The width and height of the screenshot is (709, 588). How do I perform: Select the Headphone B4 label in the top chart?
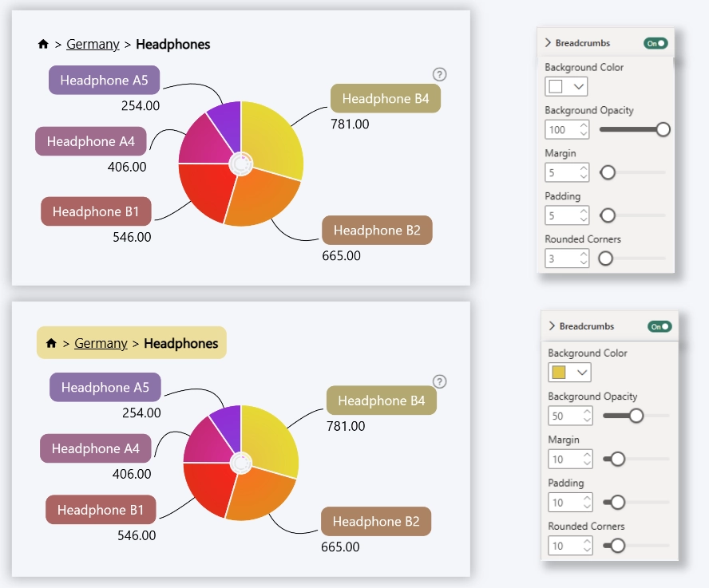point(386,99)
